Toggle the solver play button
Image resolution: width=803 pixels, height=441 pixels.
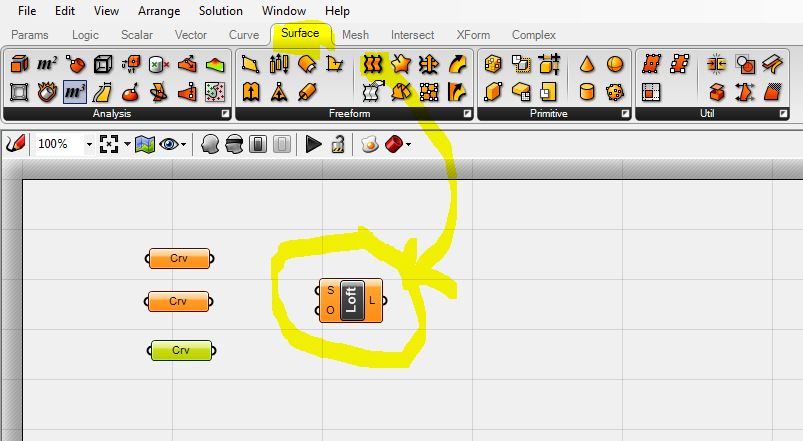click(313, 144)
